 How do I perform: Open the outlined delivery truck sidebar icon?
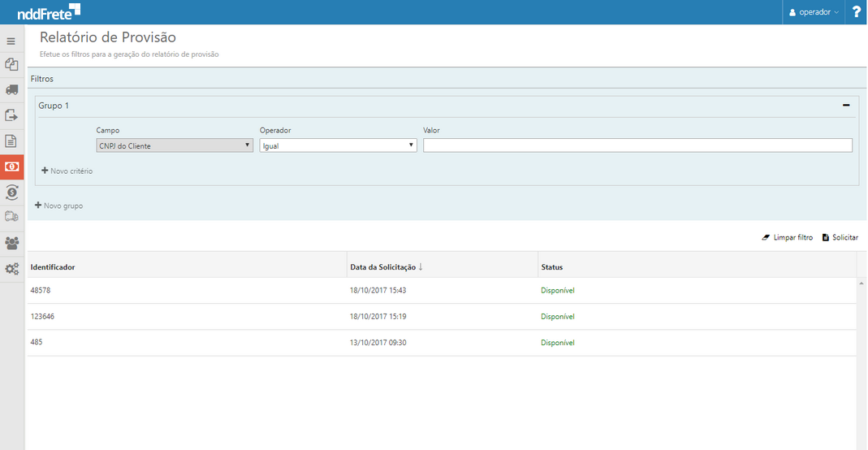[11, 216]
